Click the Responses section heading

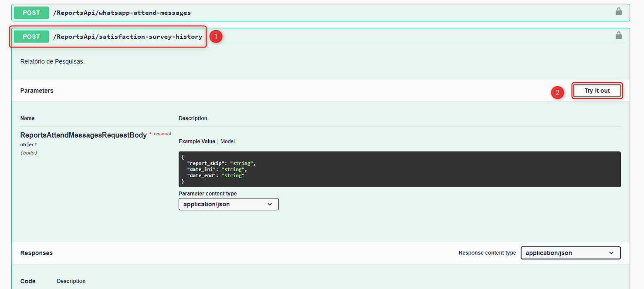(x=37, y=253)
